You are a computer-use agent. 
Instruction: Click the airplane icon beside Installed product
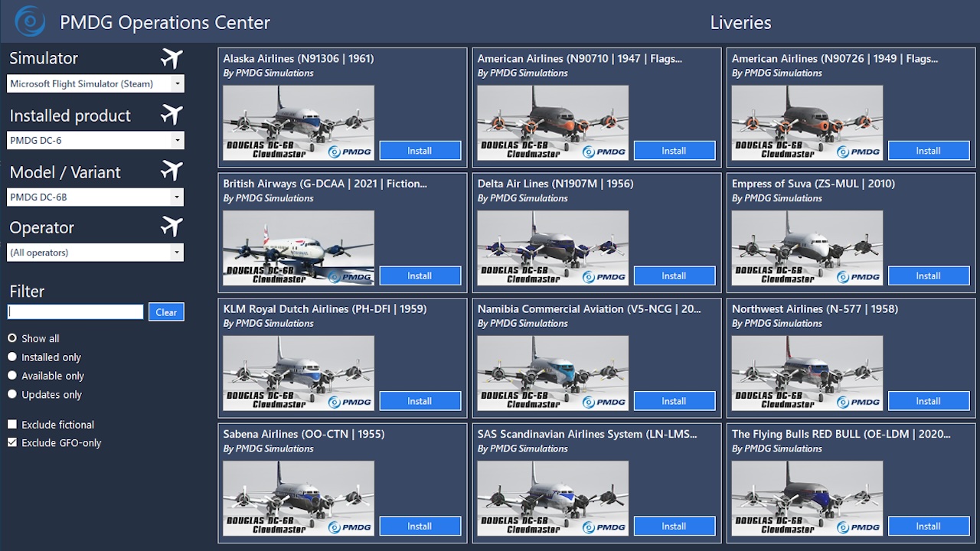click(x=172, y=115)
